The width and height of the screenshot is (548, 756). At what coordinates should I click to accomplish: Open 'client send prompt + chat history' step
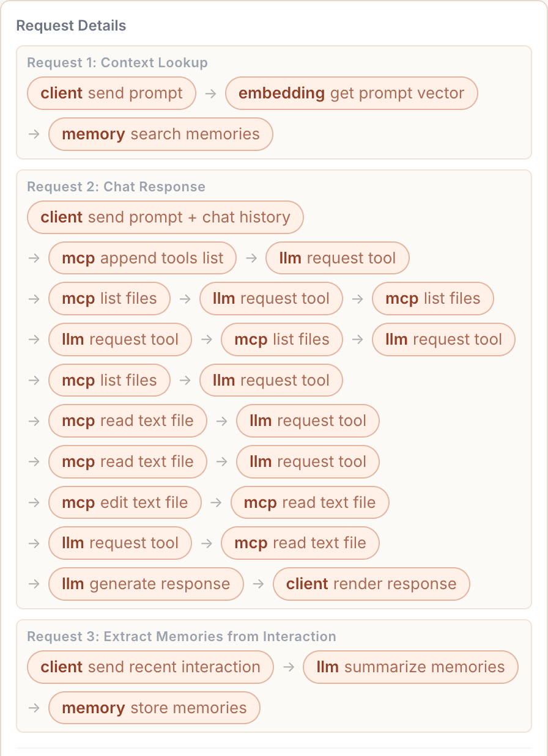pos(165,217)
